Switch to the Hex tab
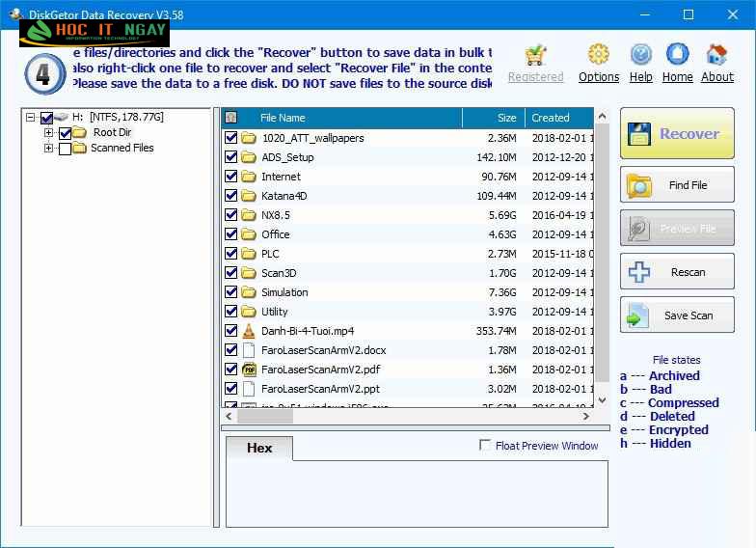The image size is (756, 548). point(259,448)
